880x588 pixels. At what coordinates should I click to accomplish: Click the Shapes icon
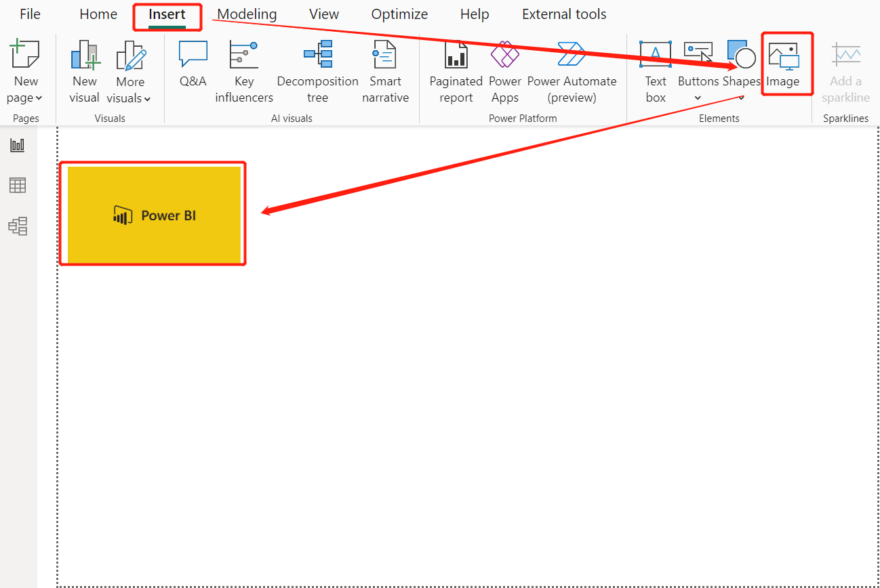741,54
